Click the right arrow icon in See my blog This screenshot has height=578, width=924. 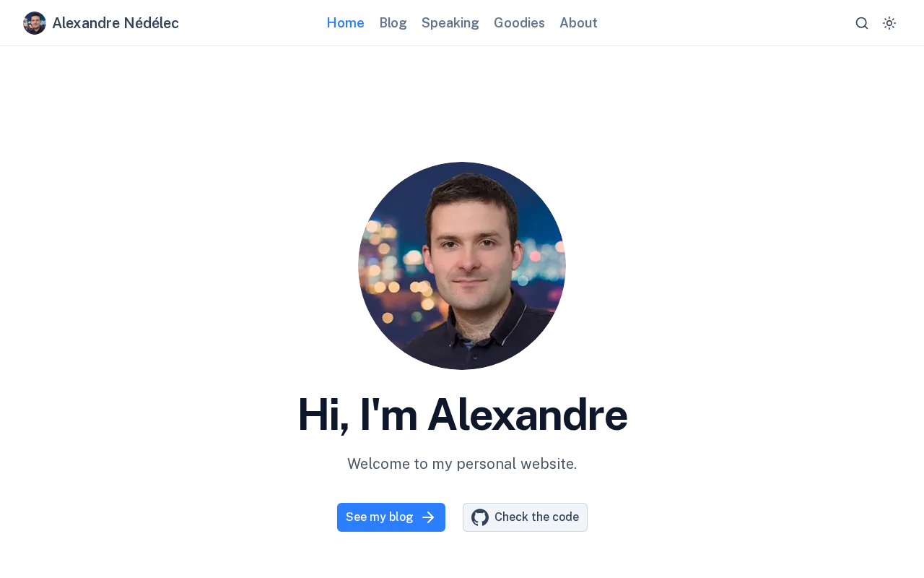tap(428, 517)
